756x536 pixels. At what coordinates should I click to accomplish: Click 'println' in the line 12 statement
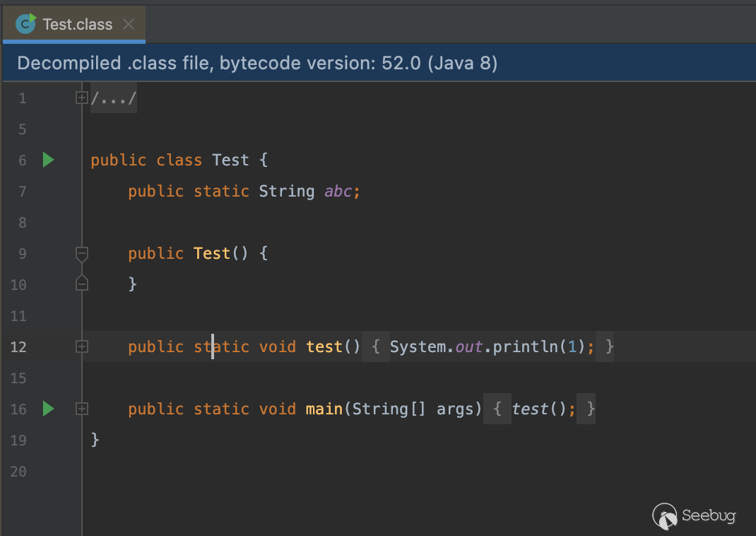(525, 346)
